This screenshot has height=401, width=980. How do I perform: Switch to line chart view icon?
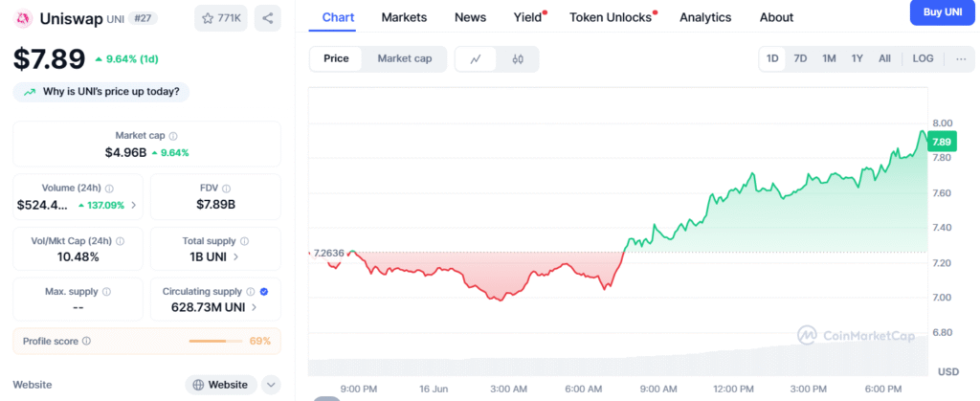tap(476, 59)
